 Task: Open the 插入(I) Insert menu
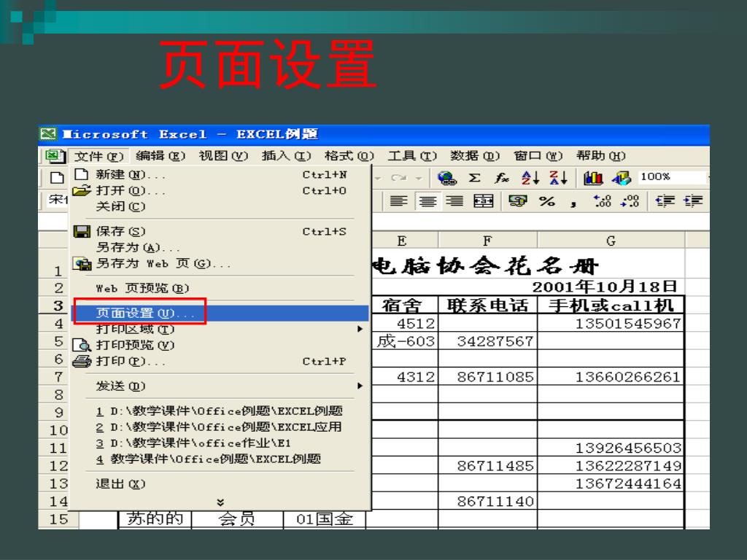pyautogui.click(x=286, y=156)
